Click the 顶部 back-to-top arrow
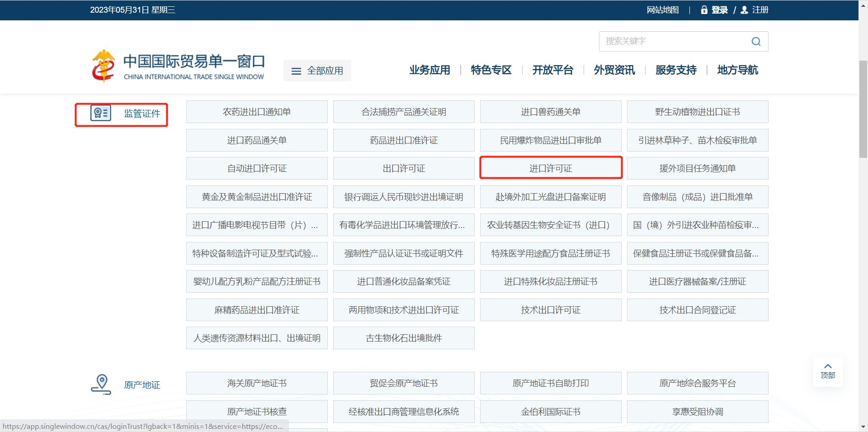 tap(828, 371)
